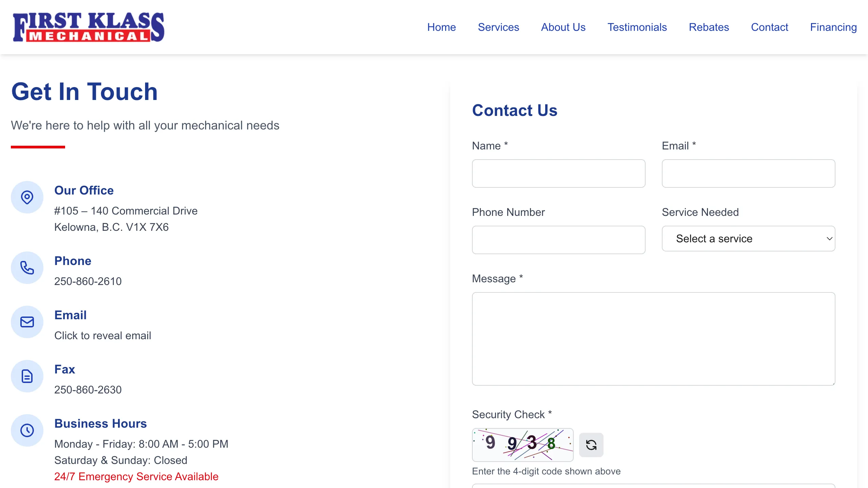
Task: Open the Services menu item
Action: tap(498, 27)
